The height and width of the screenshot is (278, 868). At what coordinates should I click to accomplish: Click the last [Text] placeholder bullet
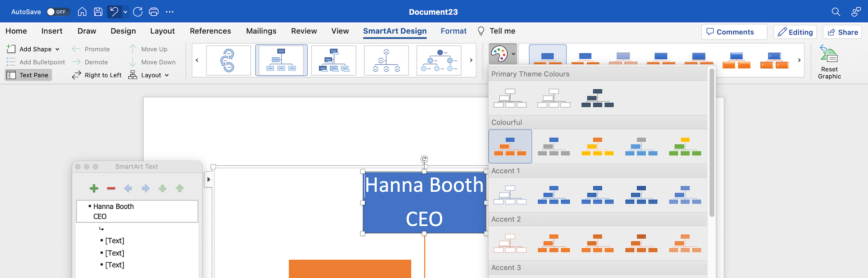pos(114,265)
